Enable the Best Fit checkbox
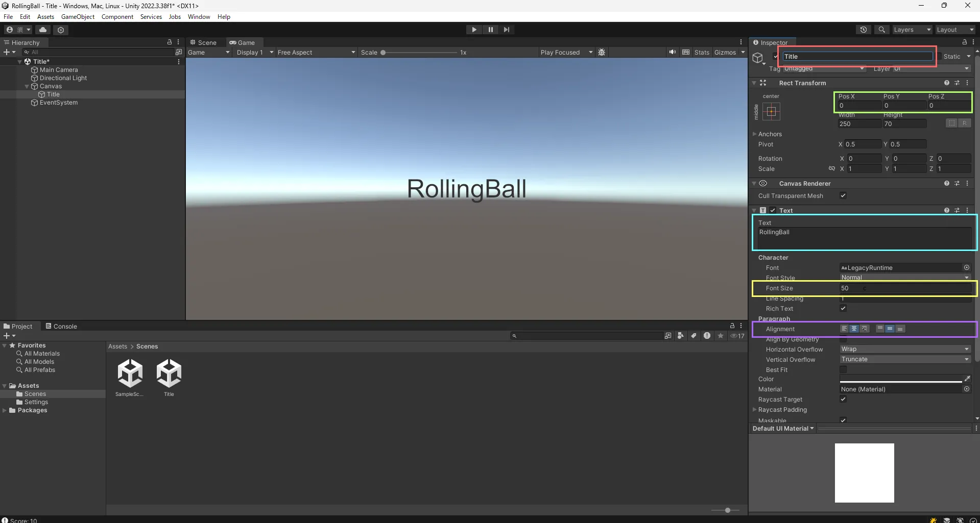Viewport: 980px width, 523px height. 843,369
